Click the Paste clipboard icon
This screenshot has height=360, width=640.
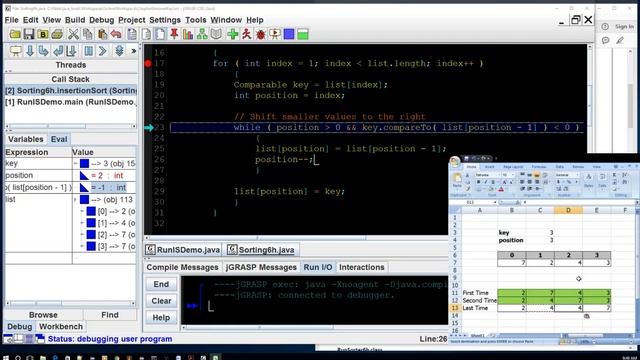[x=102, y=34]
